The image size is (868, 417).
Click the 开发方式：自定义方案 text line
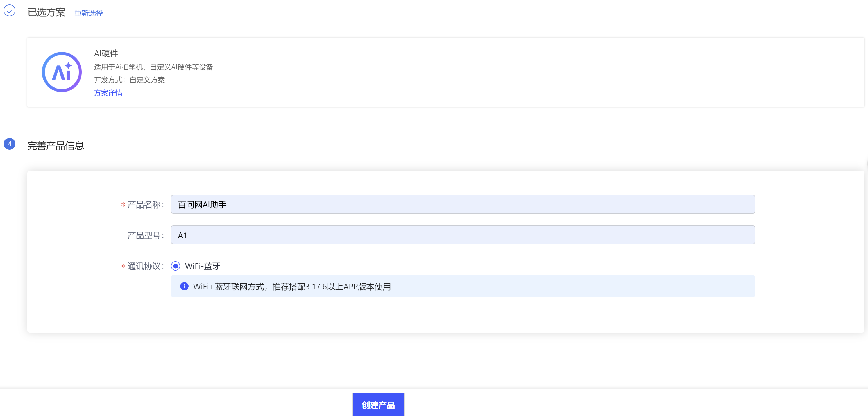(x=129, y=80)
